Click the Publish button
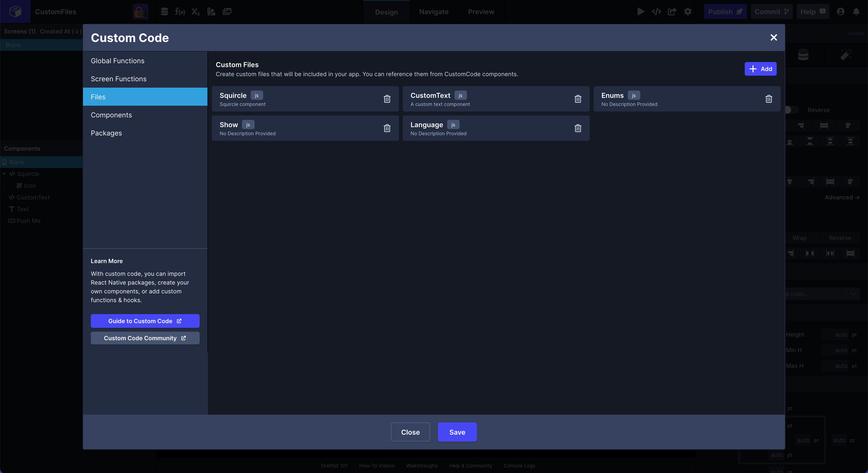The image size is (868, 473). click(x=725, y=11)
